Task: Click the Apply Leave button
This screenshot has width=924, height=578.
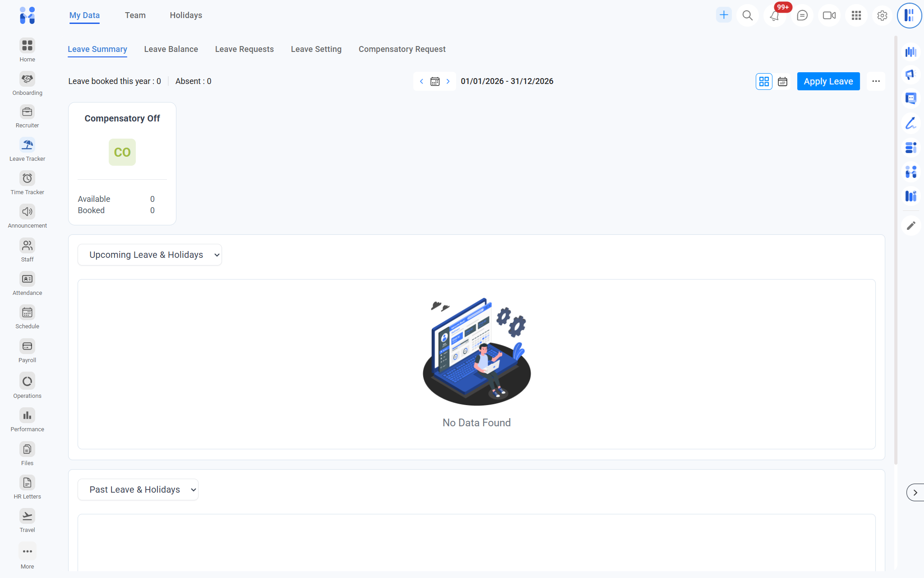Action: pos(828,82)
